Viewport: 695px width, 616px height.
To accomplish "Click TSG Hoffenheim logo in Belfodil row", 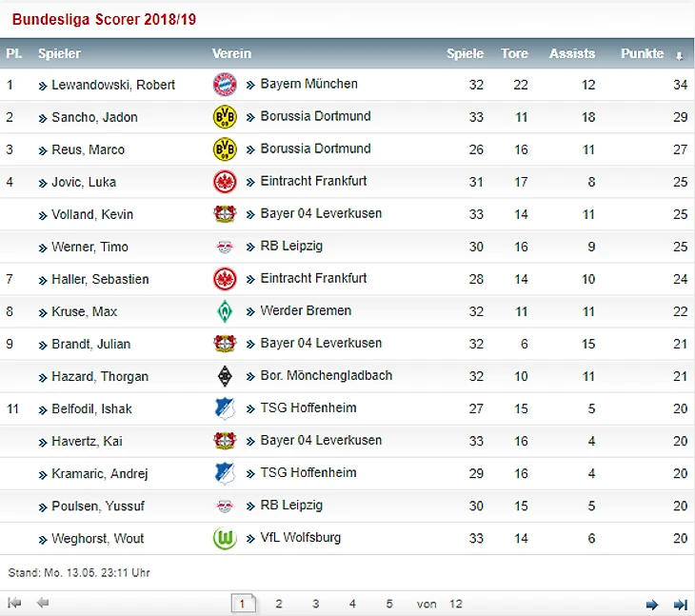I will point(224,408).
